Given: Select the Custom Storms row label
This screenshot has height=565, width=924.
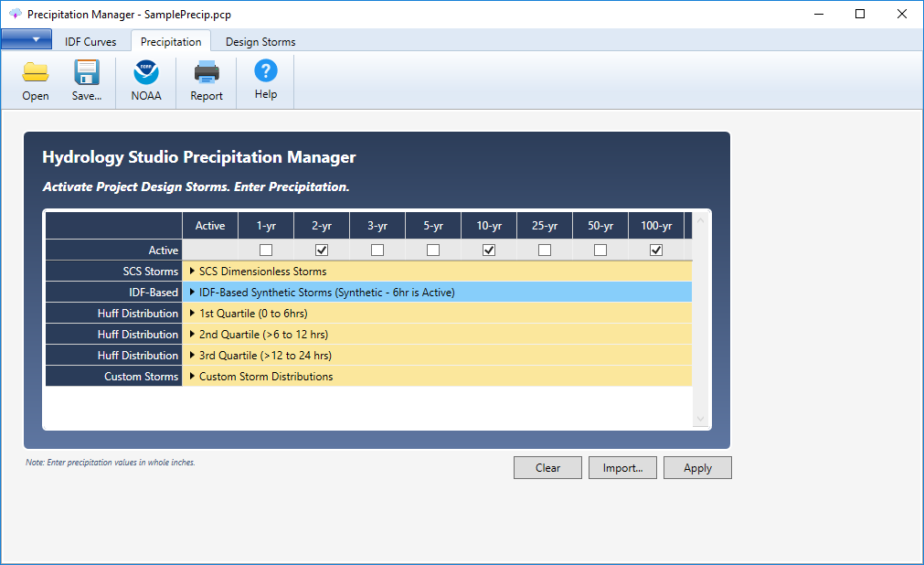Looking at the screenshot, I should click(113, 377).
